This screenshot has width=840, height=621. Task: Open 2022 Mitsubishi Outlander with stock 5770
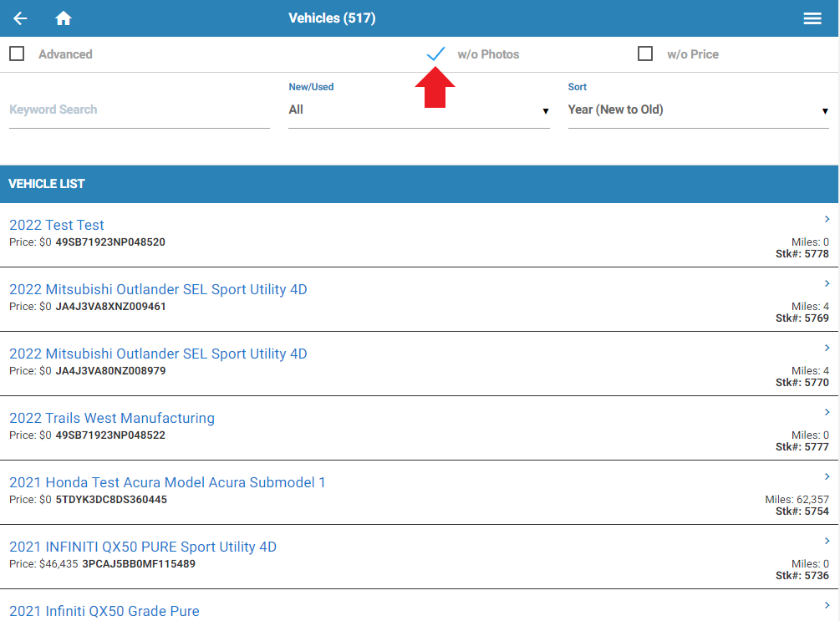158,354
